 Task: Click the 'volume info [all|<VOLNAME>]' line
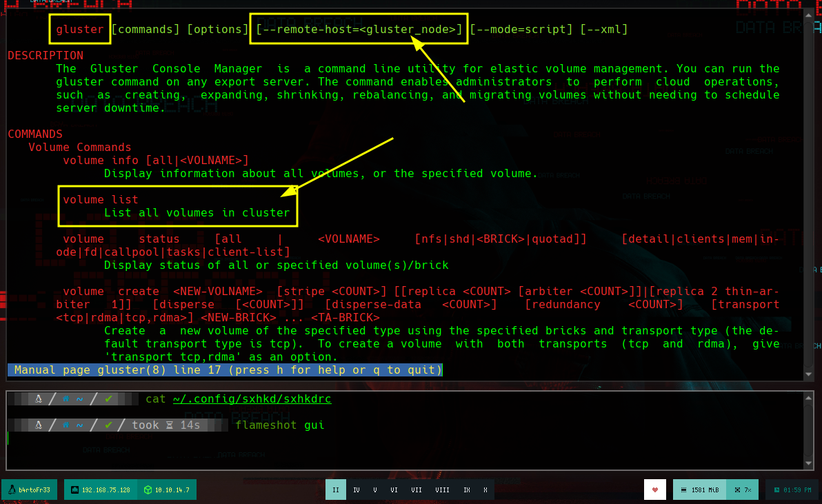coord(156,161)
